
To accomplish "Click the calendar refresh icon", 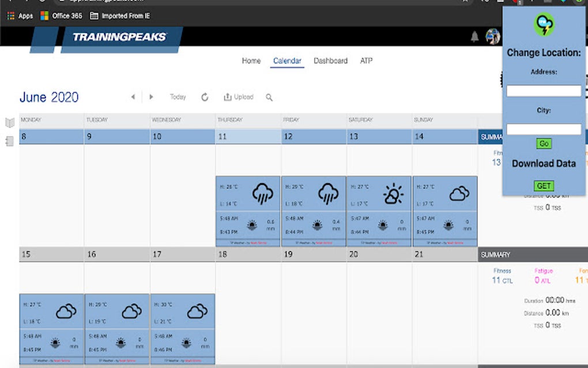I will (205, 97).
